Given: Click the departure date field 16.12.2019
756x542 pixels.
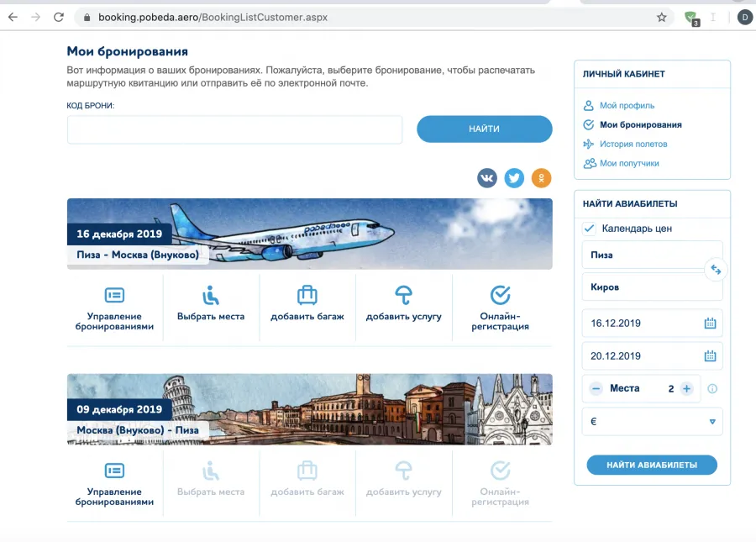Looking at the screenshot, I should [x=652, y=323].
